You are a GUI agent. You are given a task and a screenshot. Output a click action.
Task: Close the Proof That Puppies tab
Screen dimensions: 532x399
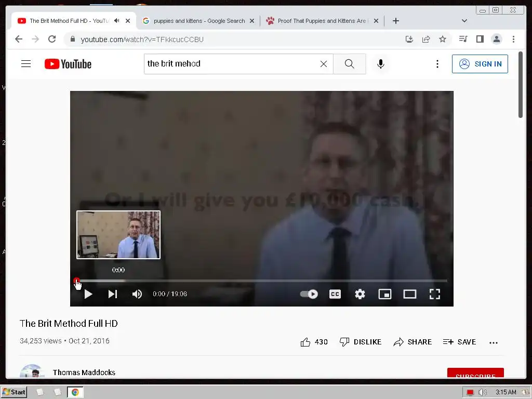376,21
